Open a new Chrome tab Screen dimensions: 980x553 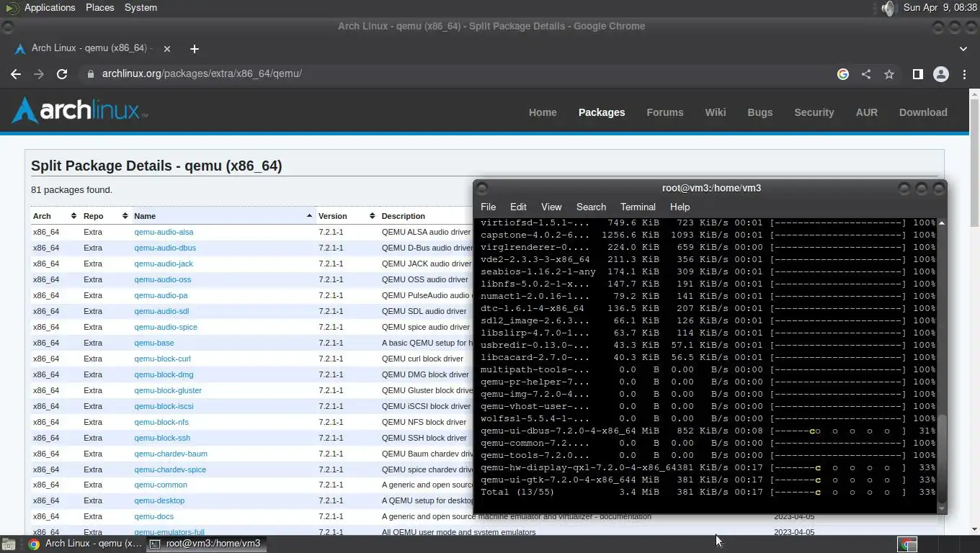[194, 49]
